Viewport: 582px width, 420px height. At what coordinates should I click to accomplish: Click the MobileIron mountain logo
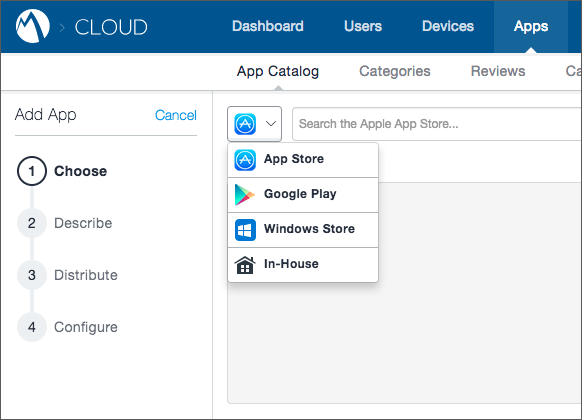tap(33, 26)
